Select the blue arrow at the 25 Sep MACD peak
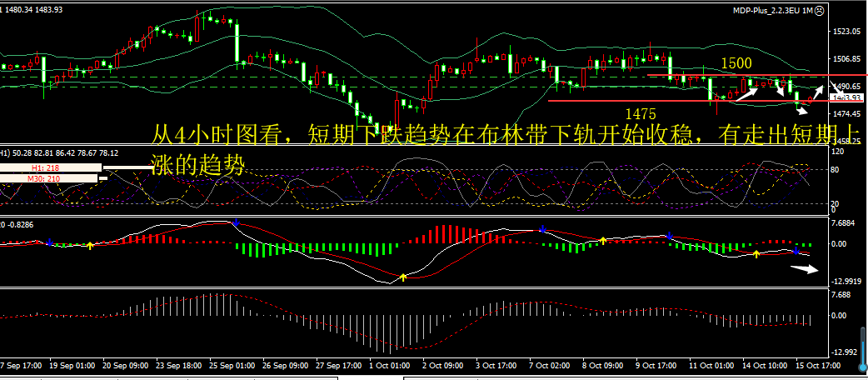 (236, 222)
